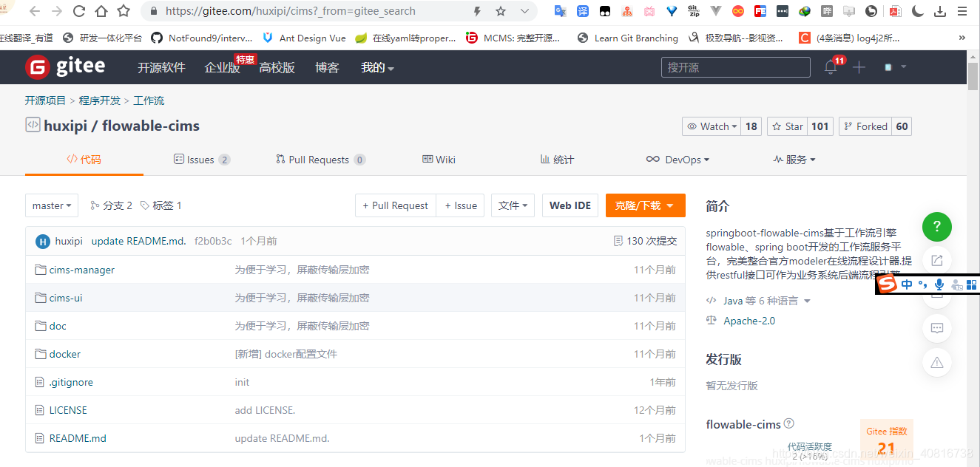
Task: Open browser downloads icon
Action: (940, 11)
